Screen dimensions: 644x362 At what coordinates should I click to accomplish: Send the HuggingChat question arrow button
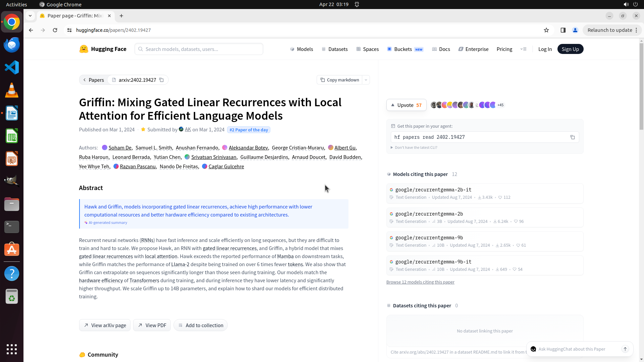click(x=625, y=349)
